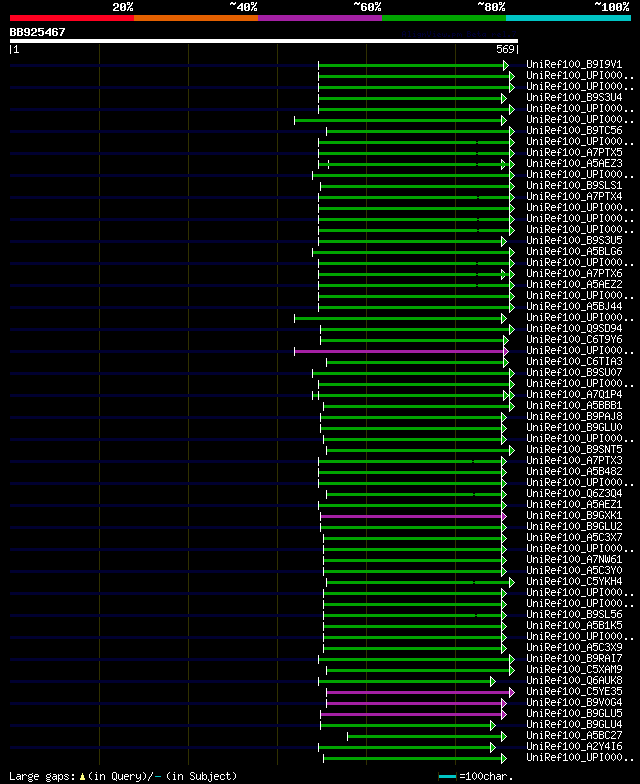The image size is (640, 784).
Task: Click the green ~80% identity legend segment
Action: click(x=444, y=18)
